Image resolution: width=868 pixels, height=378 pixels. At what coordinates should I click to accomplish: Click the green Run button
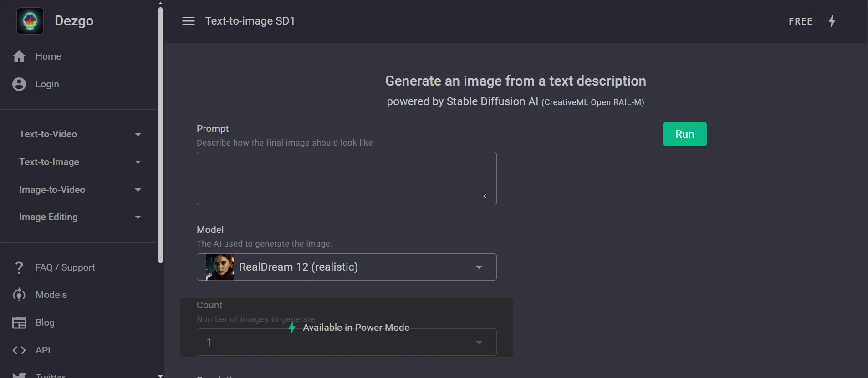(685, 134)
